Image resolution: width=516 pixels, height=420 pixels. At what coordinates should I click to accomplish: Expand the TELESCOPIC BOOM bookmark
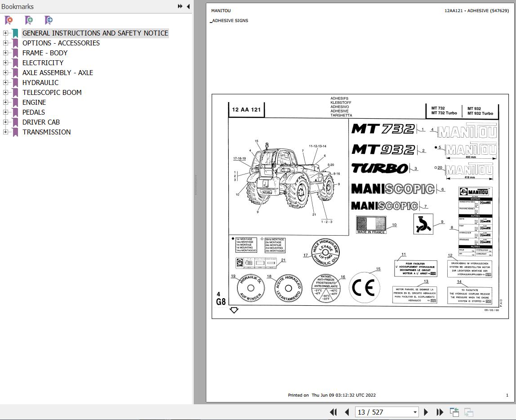point(5,92)
